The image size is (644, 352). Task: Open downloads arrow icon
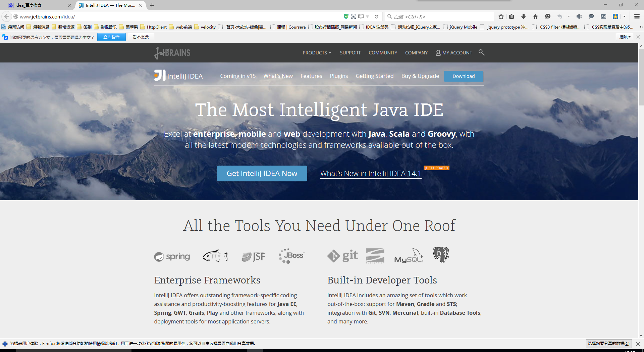(x=524, y=16)
